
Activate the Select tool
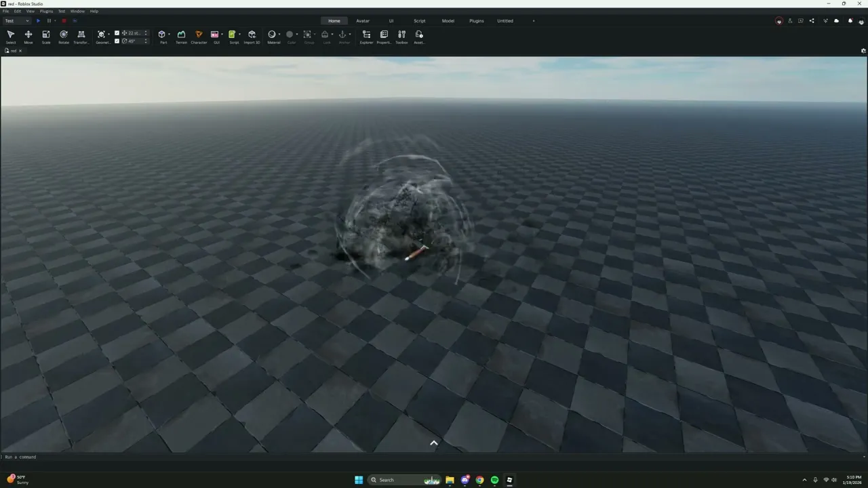(x=11, y=37)
